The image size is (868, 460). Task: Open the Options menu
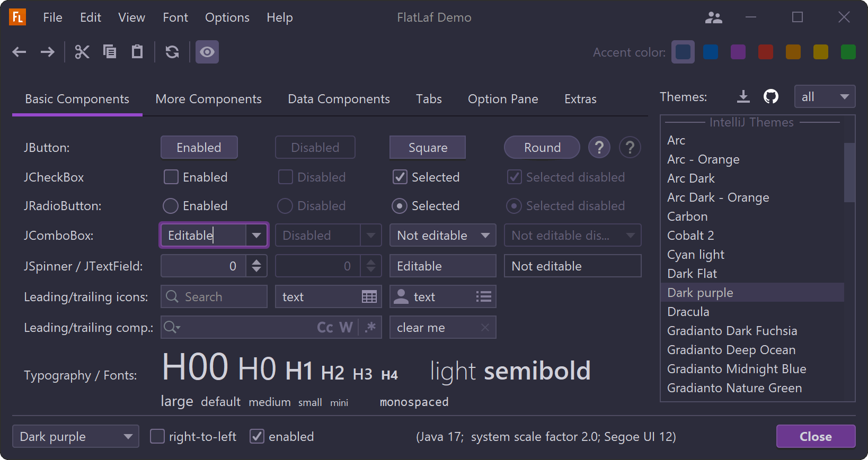(227, 17)
